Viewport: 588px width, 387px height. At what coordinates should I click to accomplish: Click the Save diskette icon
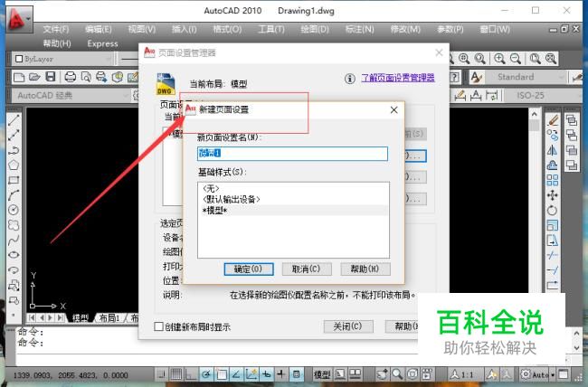(x=51, y=77)
